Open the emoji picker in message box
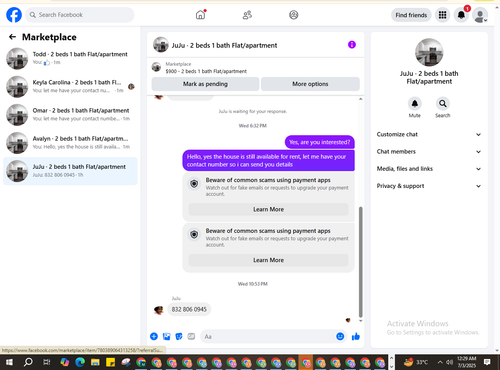500x370 pixels. point(340,336)
